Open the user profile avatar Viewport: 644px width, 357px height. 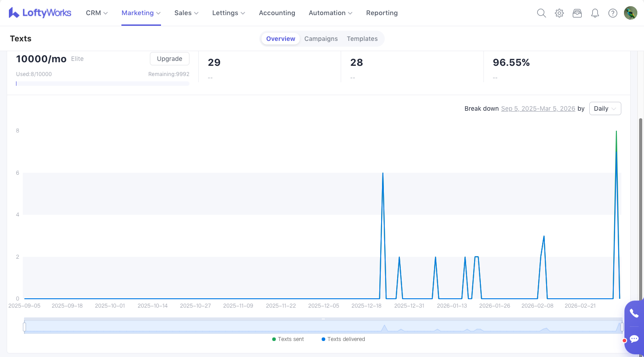[630, 13]
